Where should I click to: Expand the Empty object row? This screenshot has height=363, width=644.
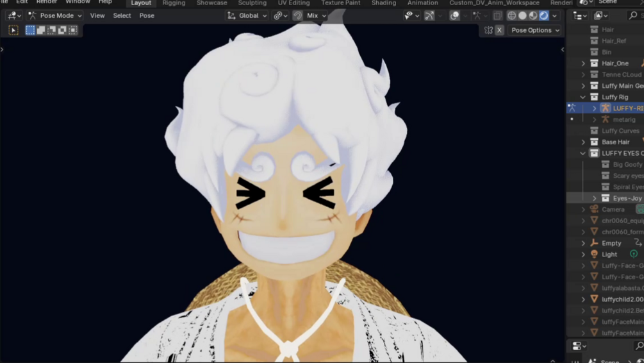pyautogui.click(x=583, y=243)
